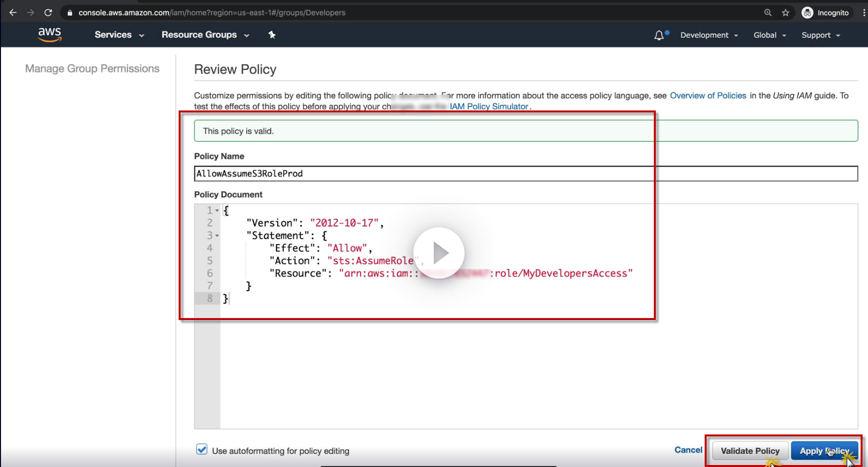The height and width of the screenshot is (467, 868).
Task: Pin shortcut with the pushpin icon
Action: (x=272, y=35)
